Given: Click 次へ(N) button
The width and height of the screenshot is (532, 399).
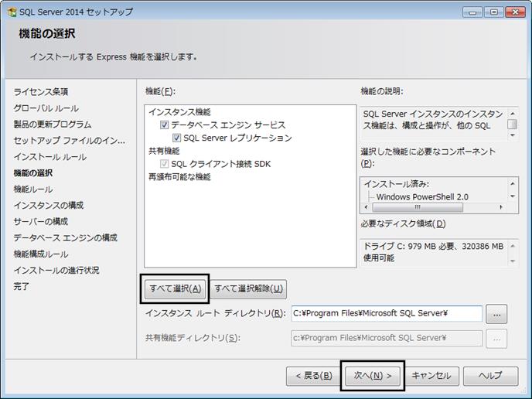Looking at the screenshot, I should pos(373,376).
